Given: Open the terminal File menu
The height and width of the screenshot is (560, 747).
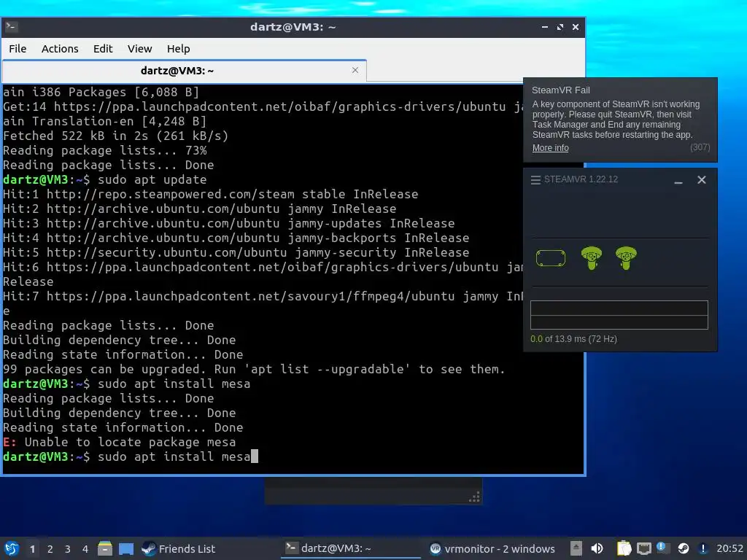Looking at the screenshot, I should [18, 49].
